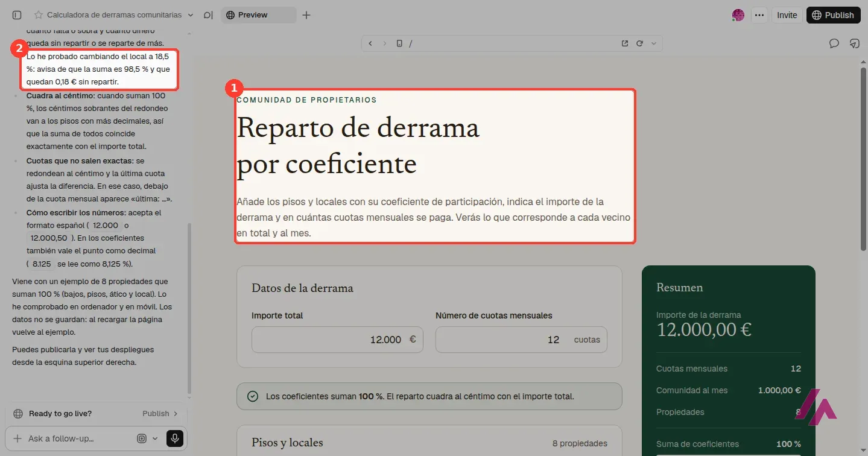The width and height of the screenshot is (868, 456).
Task: Click the Ready to go live globe icon
Action: (x=18, y=414)
